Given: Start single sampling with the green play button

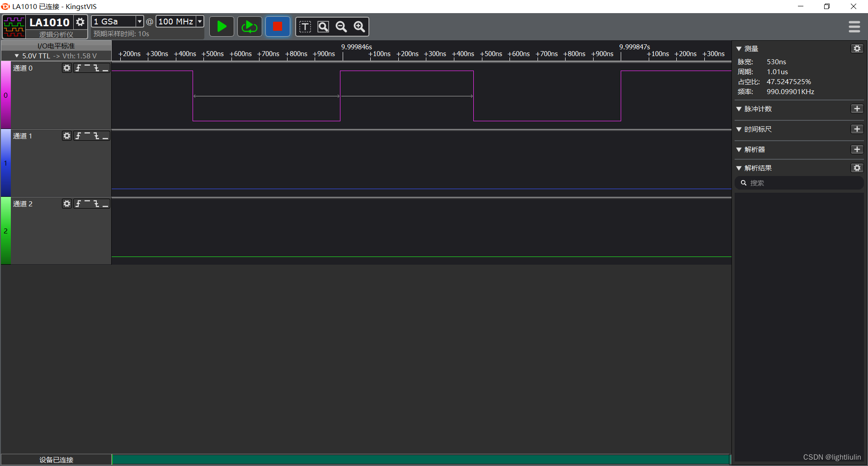Looking at the screenshot, I should tap(222, 27).
